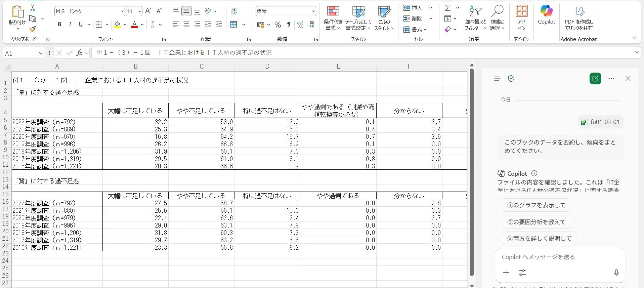
Task: Click the decrease indent icon
Action: (208, 24)
